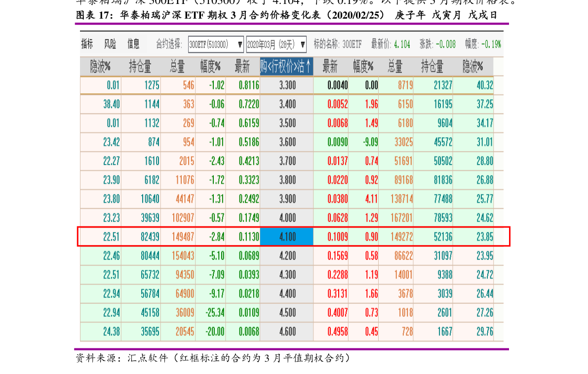Click left-side 持仓量 column header
The image size is (588, 374).
140,67
